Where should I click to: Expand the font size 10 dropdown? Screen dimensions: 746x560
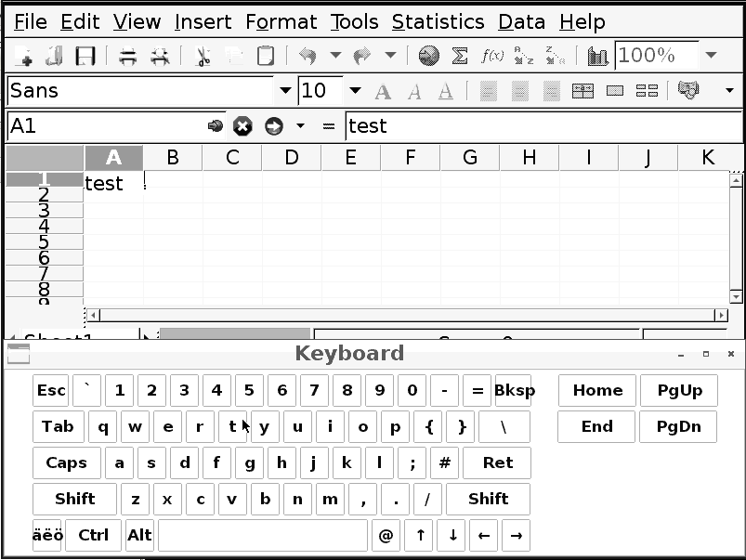coord(355,91)
